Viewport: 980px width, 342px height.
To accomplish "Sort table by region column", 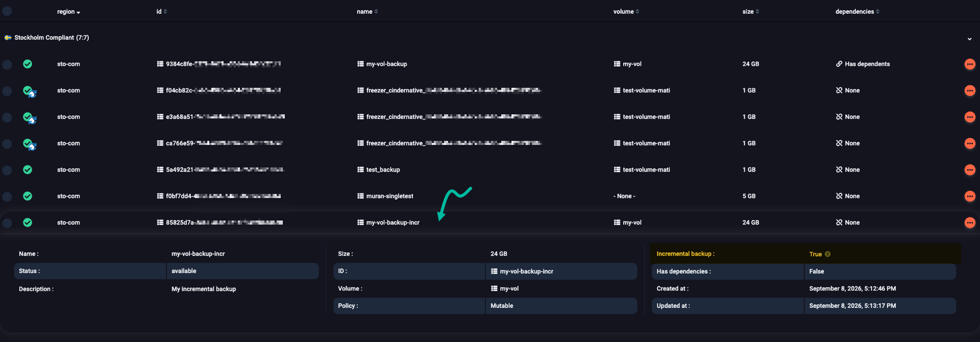I will 68,12.
